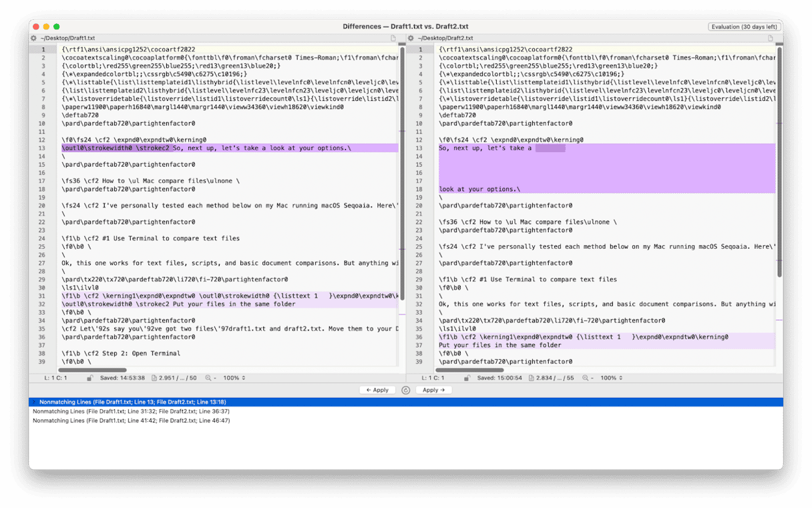Click the left-pointing Apply button

coord(377,390)
